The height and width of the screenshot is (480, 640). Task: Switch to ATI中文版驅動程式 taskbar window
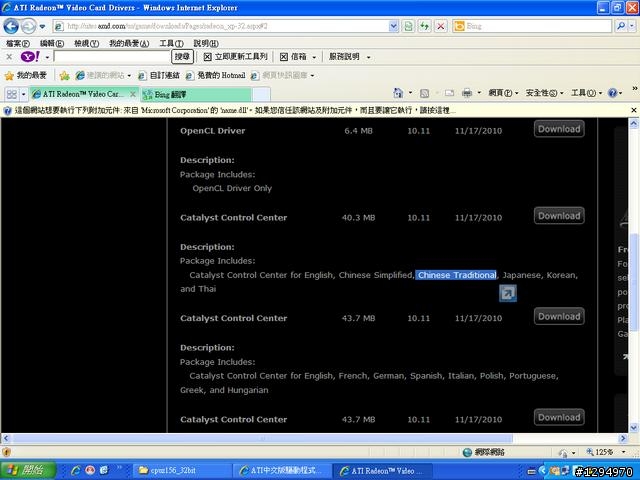(282, 471)
